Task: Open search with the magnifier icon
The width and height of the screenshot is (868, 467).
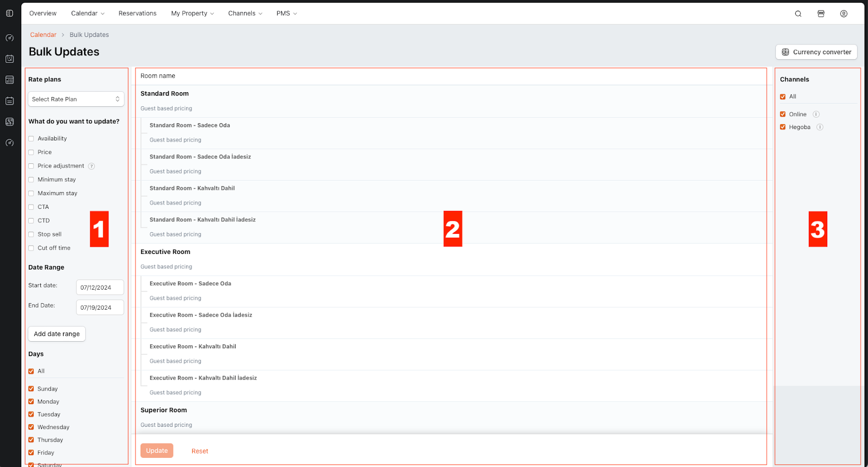Action: (x=798, y=14)
